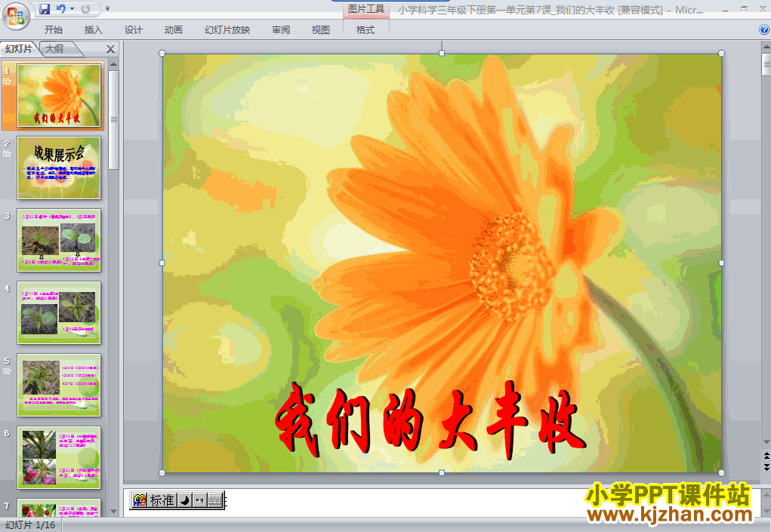The width and height of the screenshot is (771, 532).
Task: Toggle the Chinese punctuation icon on IME bar
Action: click(x=199, y=500)
